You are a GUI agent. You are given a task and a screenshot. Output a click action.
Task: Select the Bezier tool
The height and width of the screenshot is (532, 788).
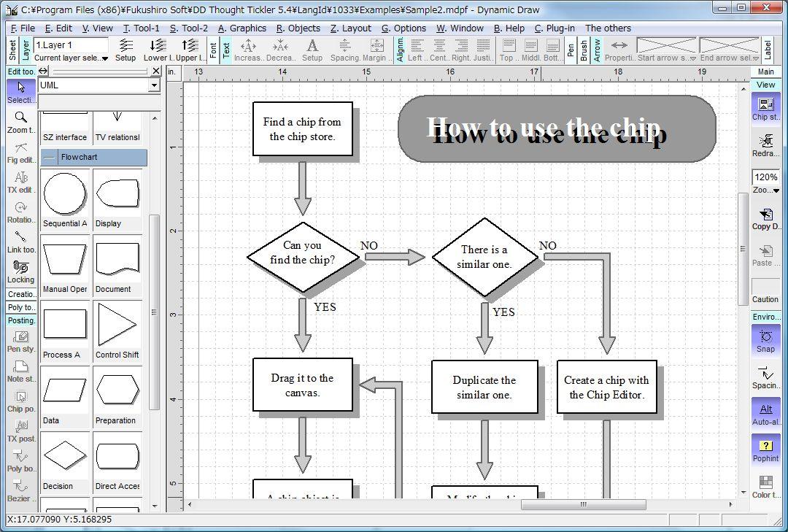[x=21, y=491]
